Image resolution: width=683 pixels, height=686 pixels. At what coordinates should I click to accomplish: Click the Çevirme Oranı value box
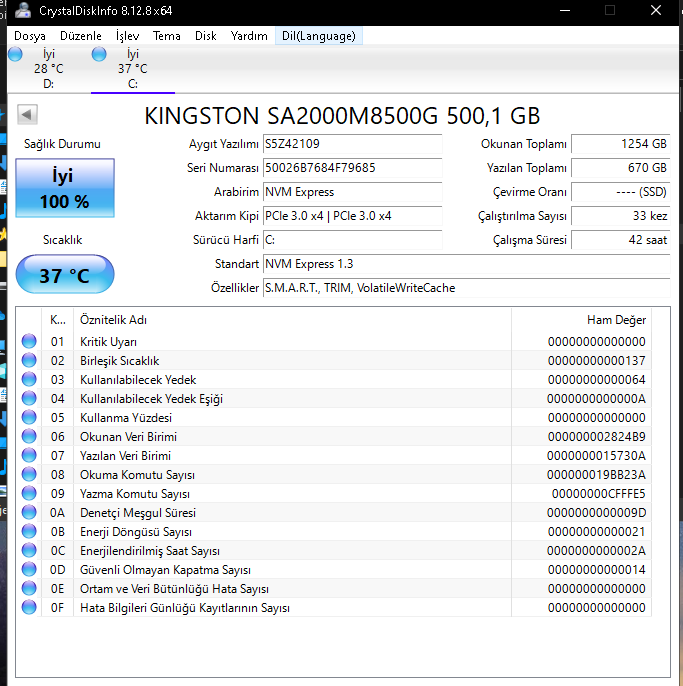620,192
